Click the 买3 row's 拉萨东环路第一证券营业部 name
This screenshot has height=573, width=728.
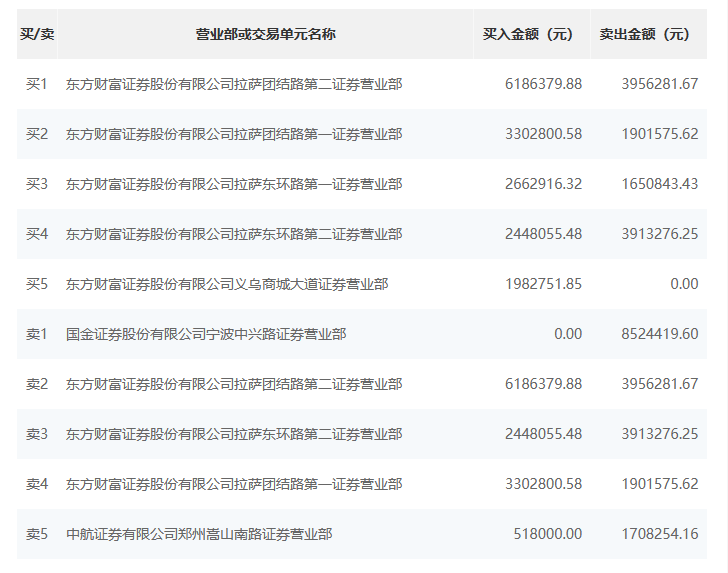click(x=234, y=184)
